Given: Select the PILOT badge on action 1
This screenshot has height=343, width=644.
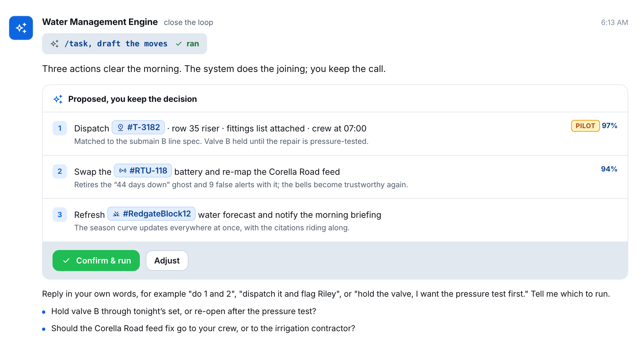Looking at the screenshot, I should pos(585,126).
